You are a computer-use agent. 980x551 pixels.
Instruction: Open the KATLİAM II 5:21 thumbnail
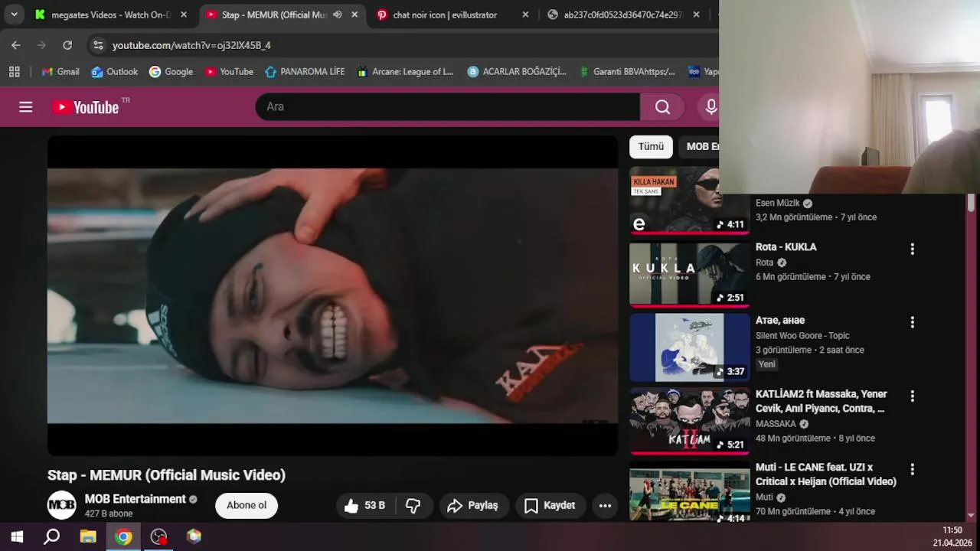coord(690,420)
